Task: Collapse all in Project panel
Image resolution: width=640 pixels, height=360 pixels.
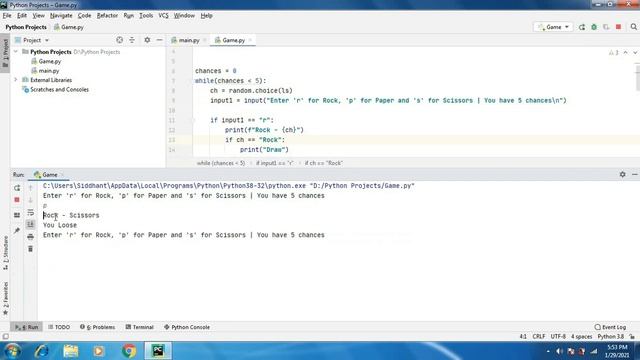Action: 132,40
